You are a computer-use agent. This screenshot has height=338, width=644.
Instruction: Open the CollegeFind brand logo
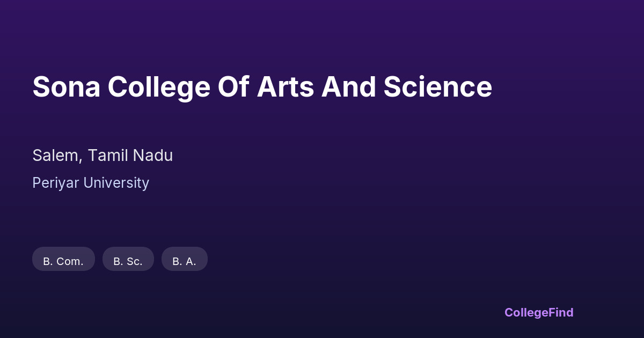tap(538, 312)
